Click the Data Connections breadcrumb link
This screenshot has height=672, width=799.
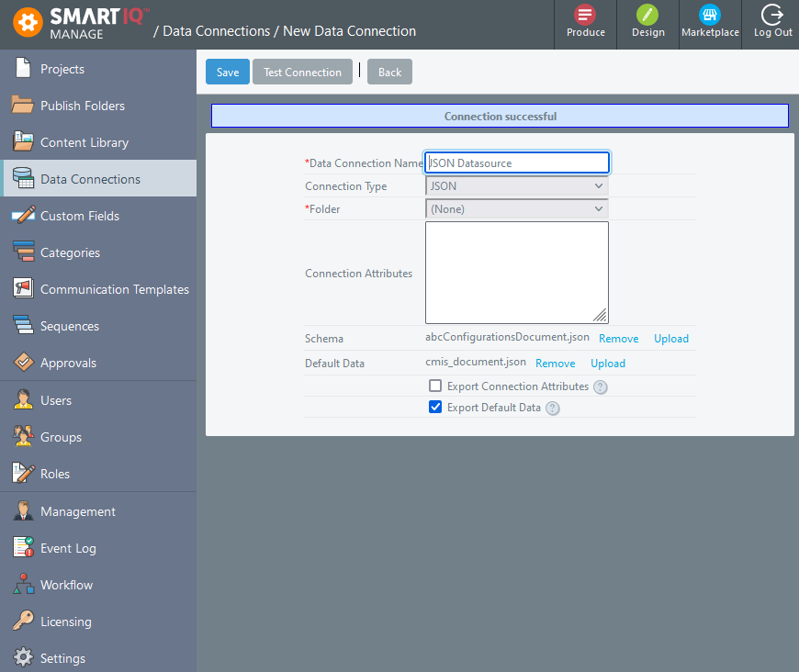(x=217, y=31)
